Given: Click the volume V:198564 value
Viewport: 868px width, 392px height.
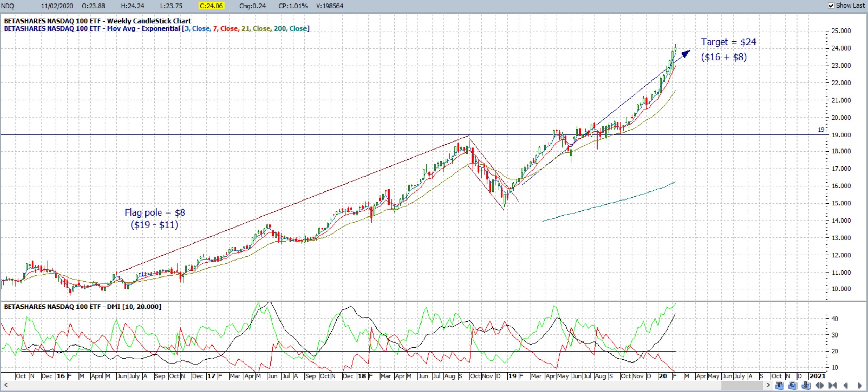Looking at the screenshot, I should pyautogui.click(x=329, y=6).
